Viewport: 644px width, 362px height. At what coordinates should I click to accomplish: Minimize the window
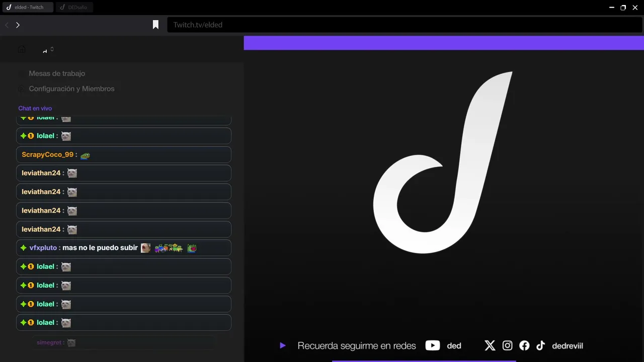(x=612, y=8)
